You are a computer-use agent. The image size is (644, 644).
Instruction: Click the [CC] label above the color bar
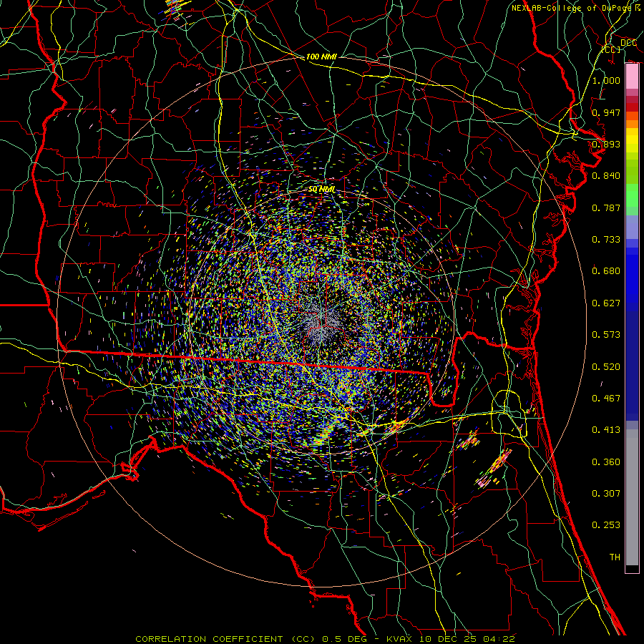(x=611, y=49)
